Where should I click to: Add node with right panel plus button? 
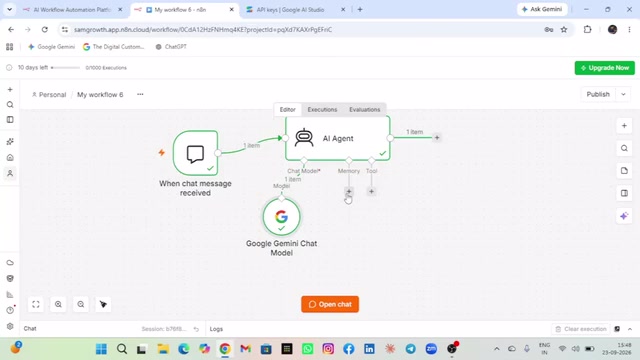[x=624, y=126]
